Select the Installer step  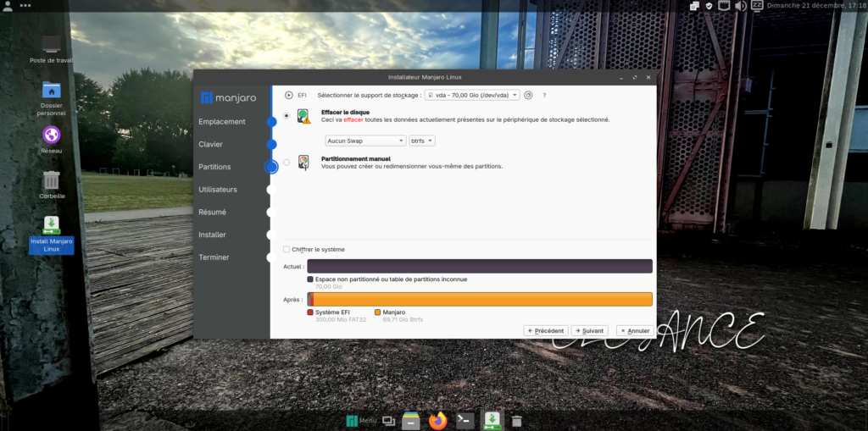pyautogui.click(x=213, y=235)
